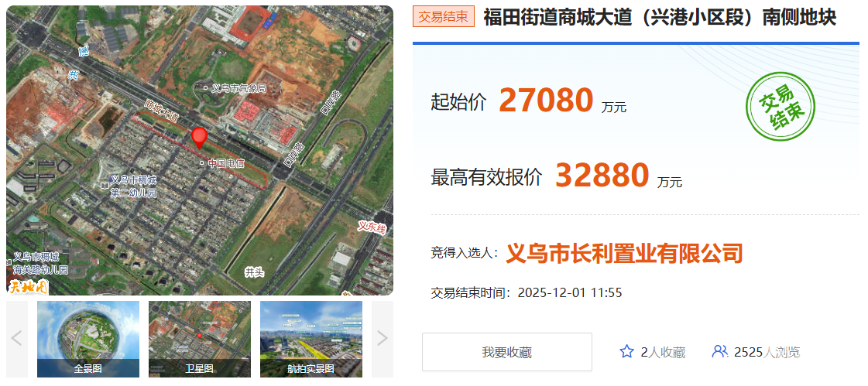
Task: Show next thumbnails with right arrow
Action: 383,339
